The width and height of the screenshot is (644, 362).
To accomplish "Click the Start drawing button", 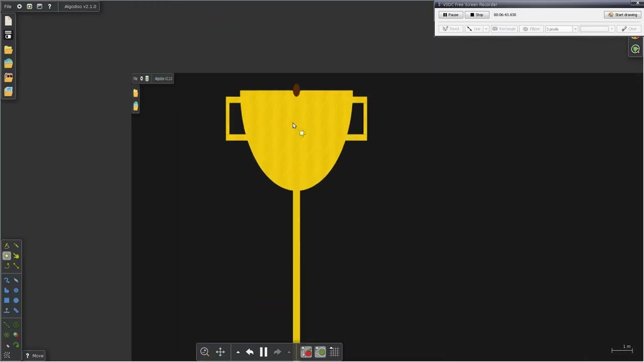I will [623, 15].
